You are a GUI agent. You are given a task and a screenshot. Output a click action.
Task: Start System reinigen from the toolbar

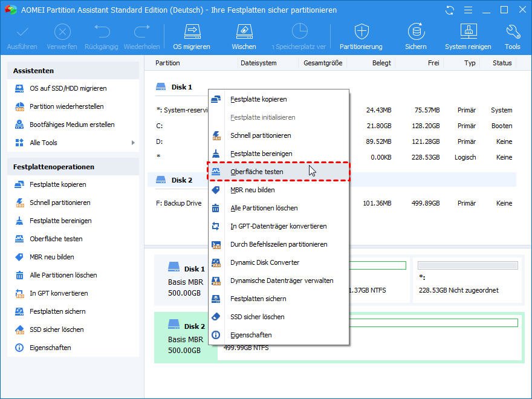468,37
